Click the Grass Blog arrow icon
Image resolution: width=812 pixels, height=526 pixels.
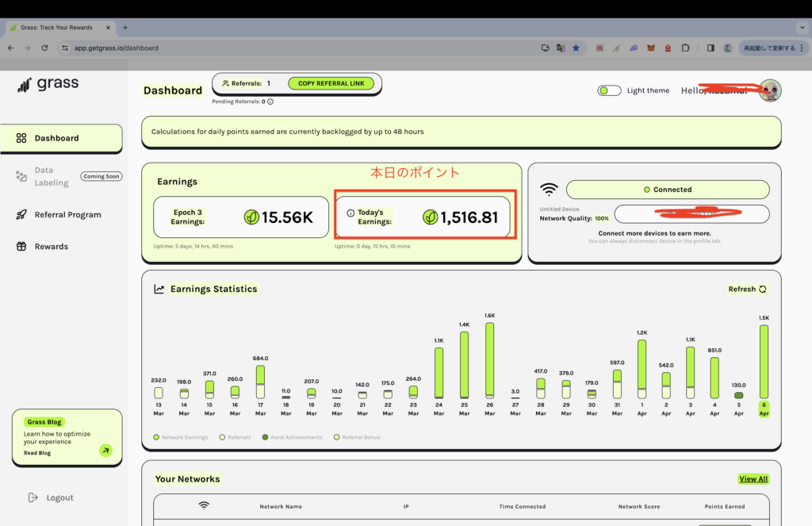105,451
